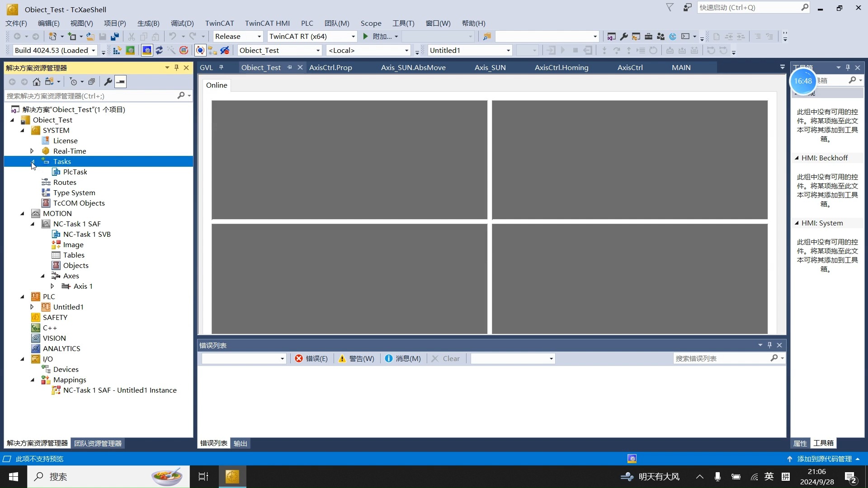Expand the Untitled1 PLC project node
Image resolution: width=868 pixels, height=488 pixels.
coord(32,307)
